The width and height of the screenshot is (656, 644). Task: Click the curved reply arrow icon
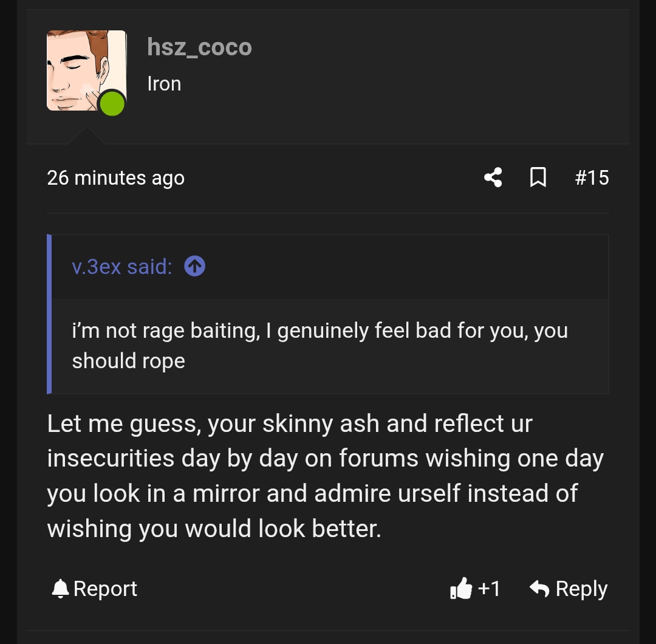539,589
